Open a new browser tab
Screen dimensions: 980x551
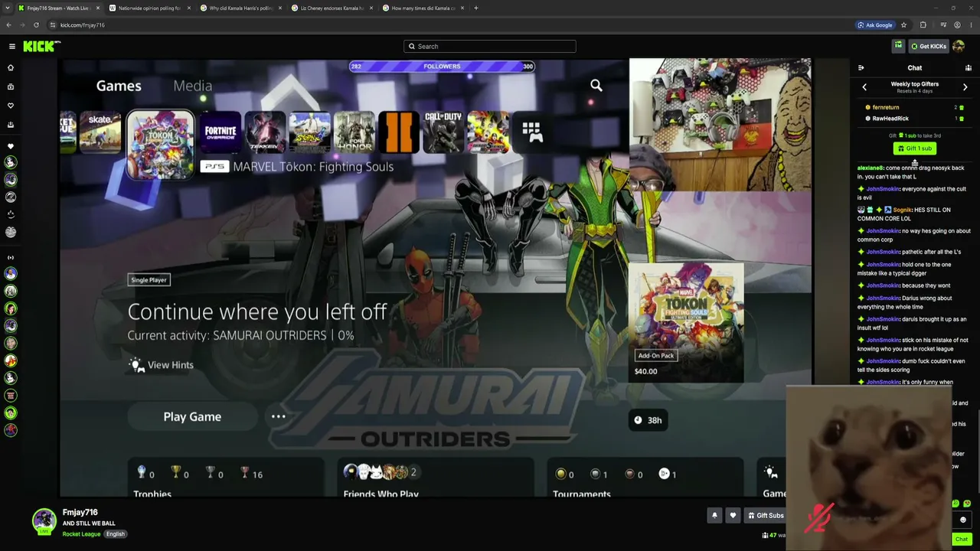coord(476,8)
